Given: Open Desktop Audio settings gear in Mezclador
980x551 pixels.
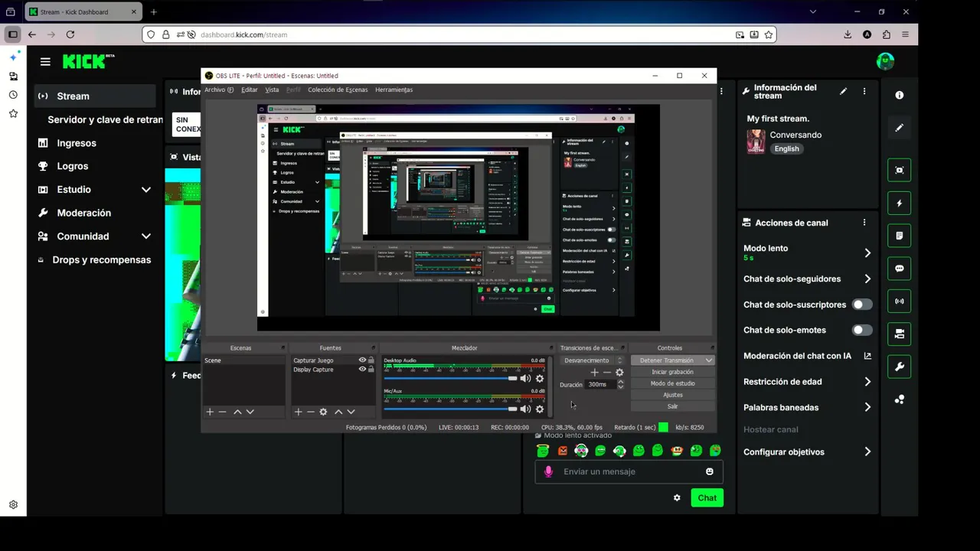Looking at the screenshot, I should click(540, 378).
